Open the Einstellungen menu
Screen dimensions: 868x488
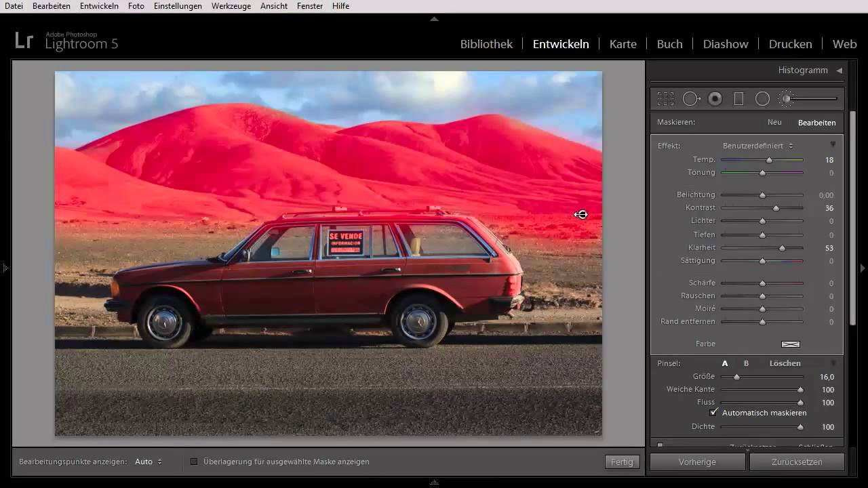coord(178,6)
